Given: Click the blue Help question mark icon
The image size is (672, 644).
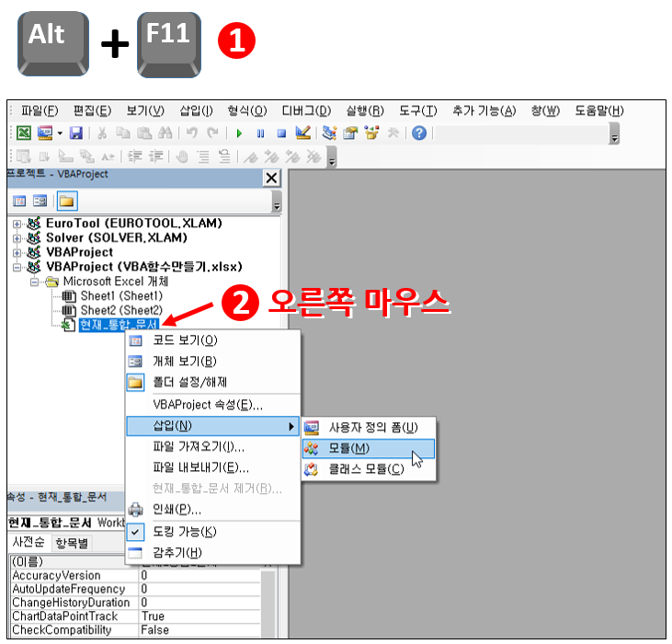Looking at the screenshot, I should point(419,133).
